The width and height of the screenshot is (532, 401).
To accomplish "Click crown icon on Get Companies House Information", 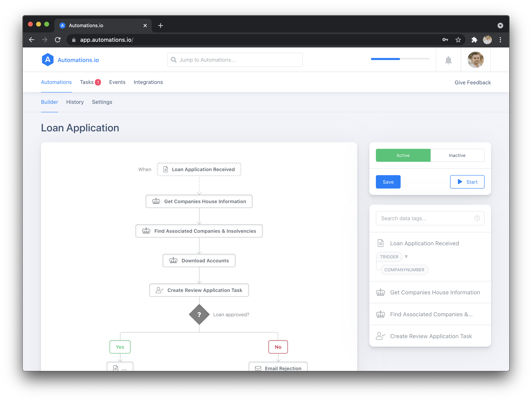I will coord(156,201).
